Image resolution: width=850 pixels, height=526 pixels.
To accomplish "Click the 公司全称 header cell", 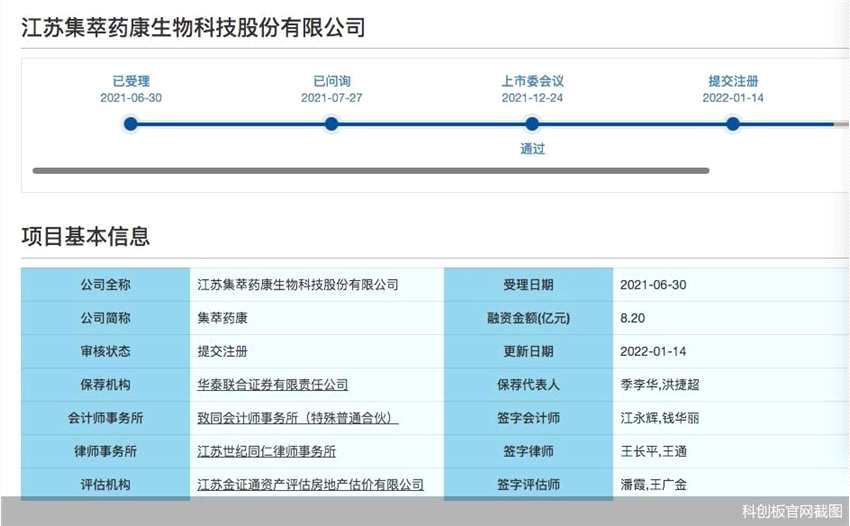I will point(106,285).
